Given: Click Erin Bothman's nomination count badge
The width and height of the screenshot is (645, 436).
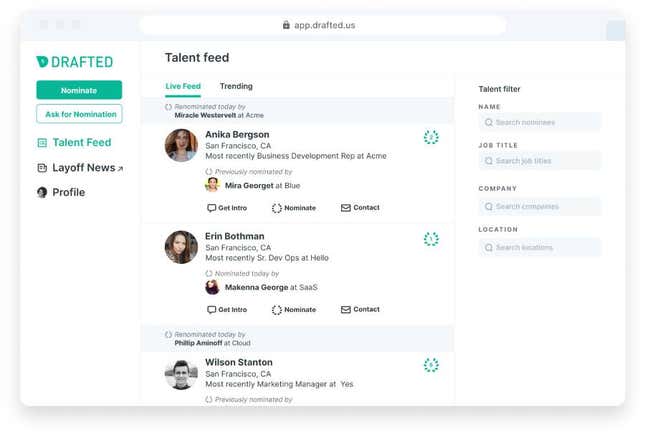Looking at the screenshot, I should coord(431,239).
